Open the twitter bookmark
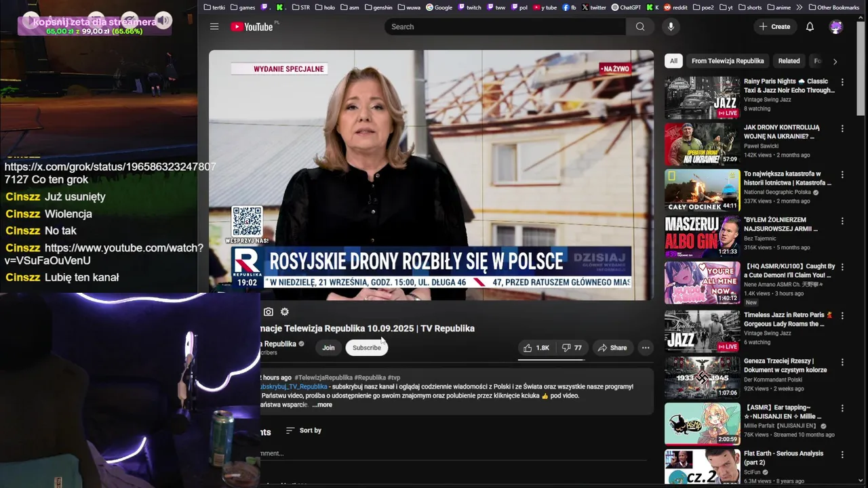Image resolution: width=868 pixels, height=488 pixels. (x=594, y=7)
